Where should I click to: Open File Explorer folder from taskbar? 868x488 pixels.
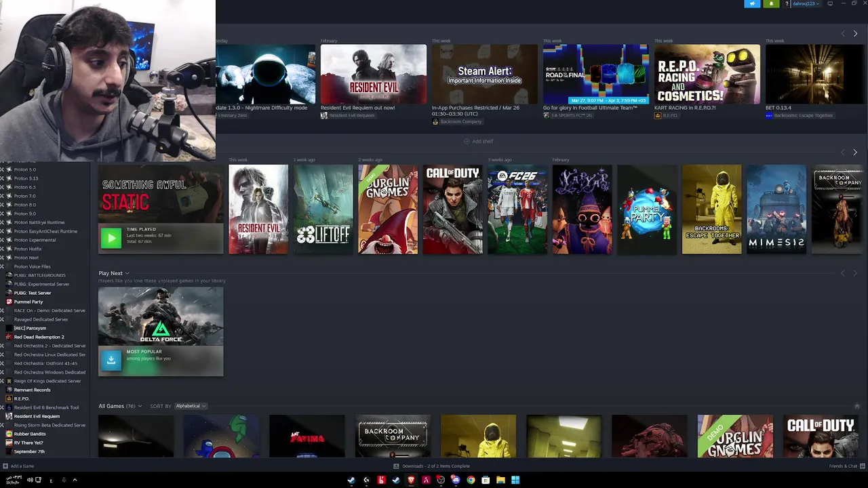click(500, 480)
